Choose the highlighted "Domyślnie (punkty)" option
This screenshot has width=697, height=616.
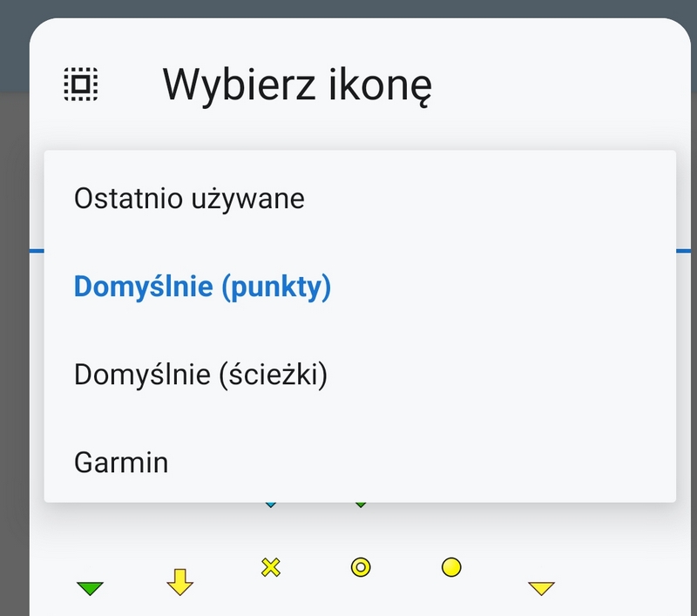pos(202,287)
